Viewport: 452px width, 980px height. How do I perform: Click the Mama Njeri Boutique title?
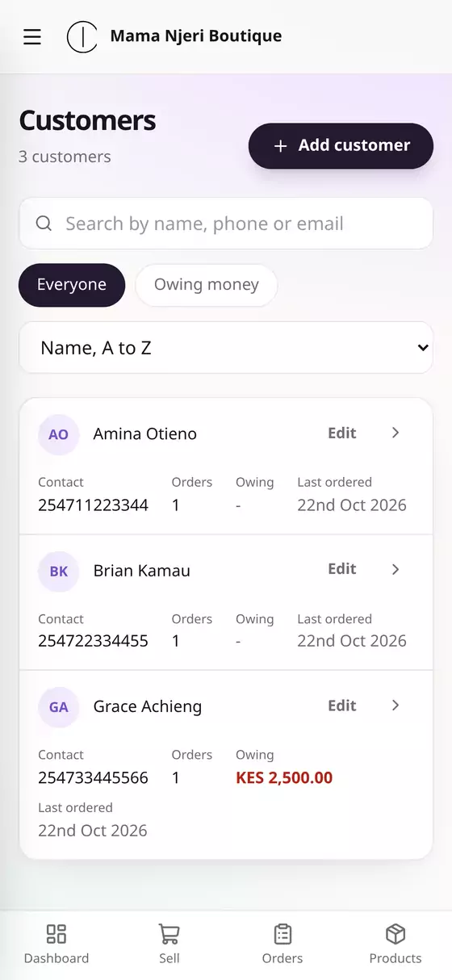pyautogui.click(x=196, y=36)
